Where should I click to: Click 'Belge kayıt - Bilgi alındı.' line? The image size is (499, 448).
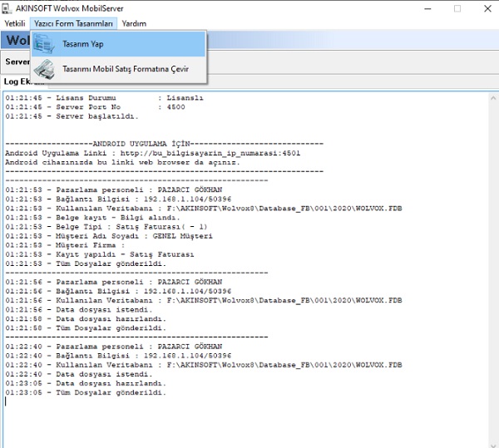click(92, 218)
